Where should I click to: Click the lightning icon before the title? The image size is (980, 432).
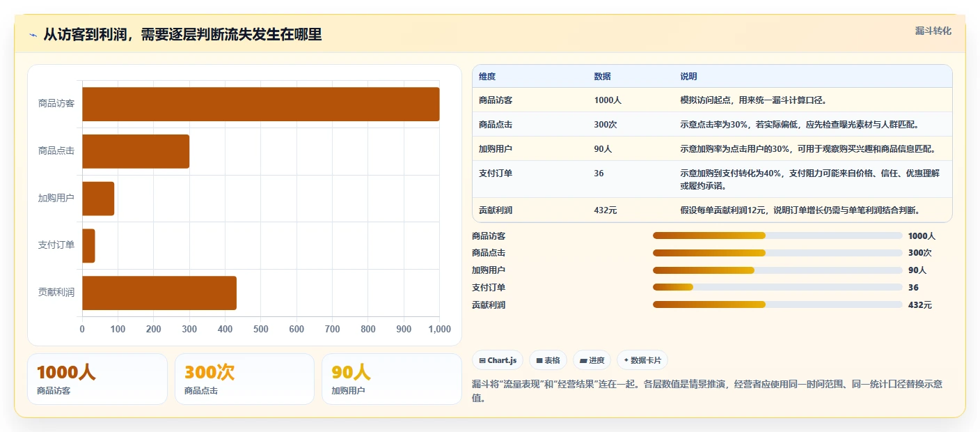click(x=33, y=35)
